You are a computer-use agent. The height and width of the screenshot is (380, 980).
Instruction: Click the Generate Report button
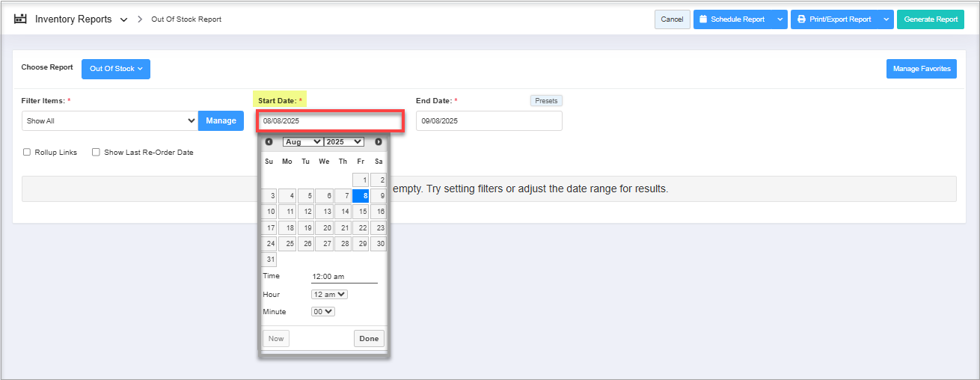[930, 19]
